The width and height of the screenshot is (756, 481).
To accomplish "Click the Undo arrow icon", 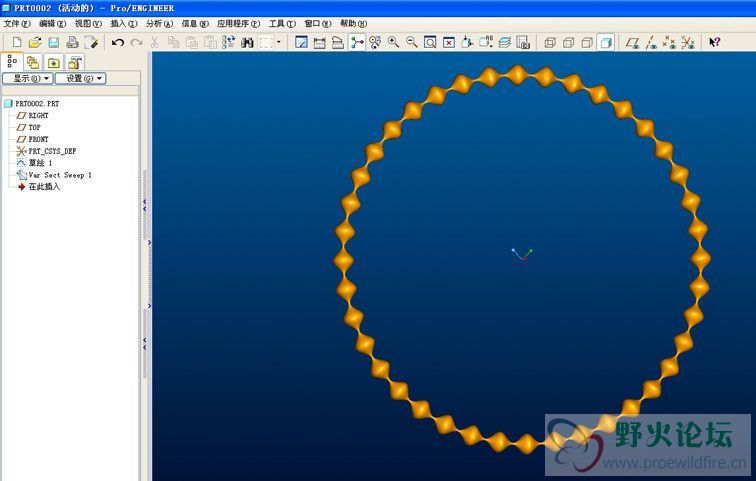I will [x=118, y=42].
